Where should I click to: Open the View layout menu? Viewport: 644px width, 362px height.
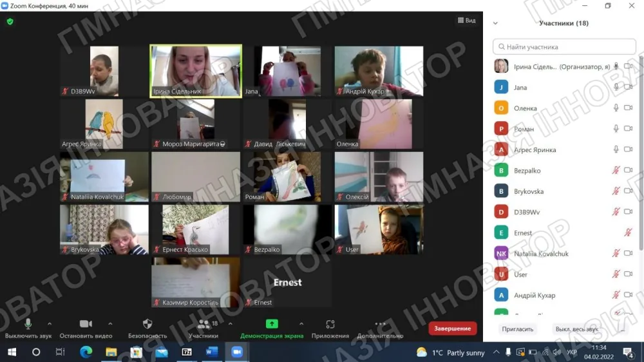(x=466, y=20)
